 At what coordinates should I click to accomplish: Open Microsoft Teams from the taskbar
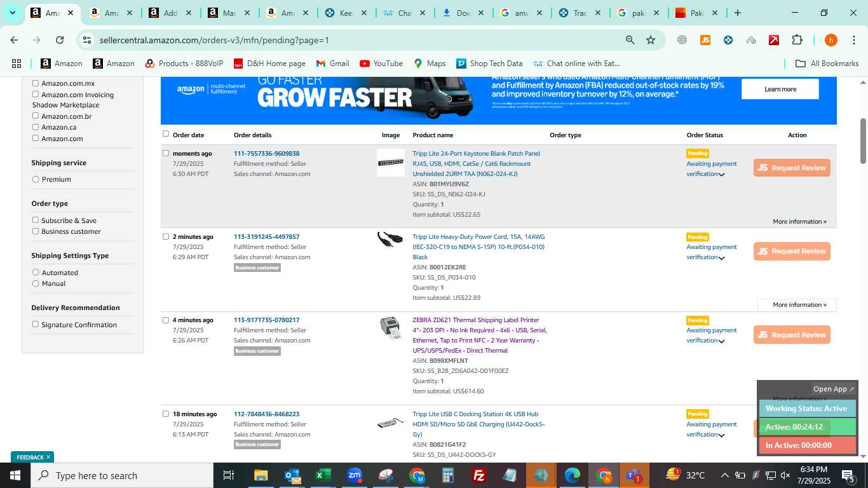point(634,475)
